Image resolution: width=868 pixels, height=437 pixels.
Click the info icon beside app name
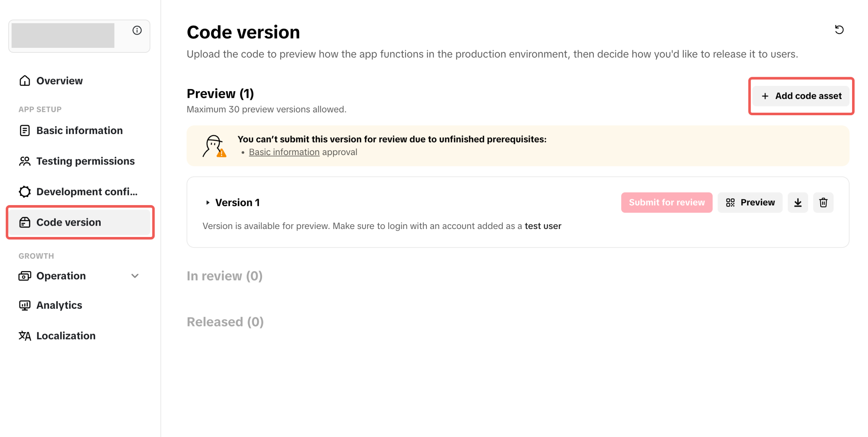[x=137, y=30]
